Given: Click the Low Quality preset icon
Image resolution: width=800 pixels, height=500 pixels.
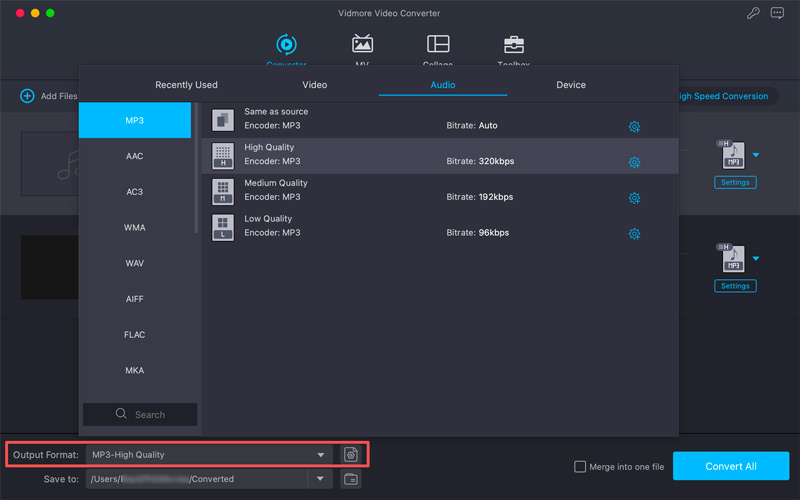Looking at the screenshot, I should (x=223, y=228).
